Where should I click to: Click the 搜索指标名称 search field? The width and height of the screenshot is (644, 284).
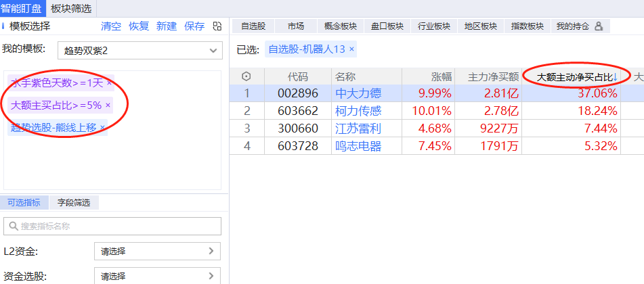(112, 226)
